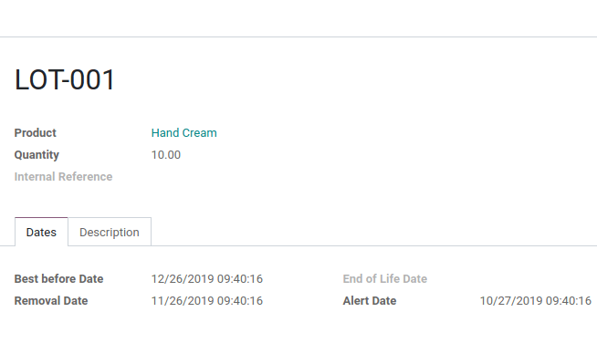Click the Best before Date label
Image resolution: width=597 pixels, height=364 pixels.
(58, 279)
